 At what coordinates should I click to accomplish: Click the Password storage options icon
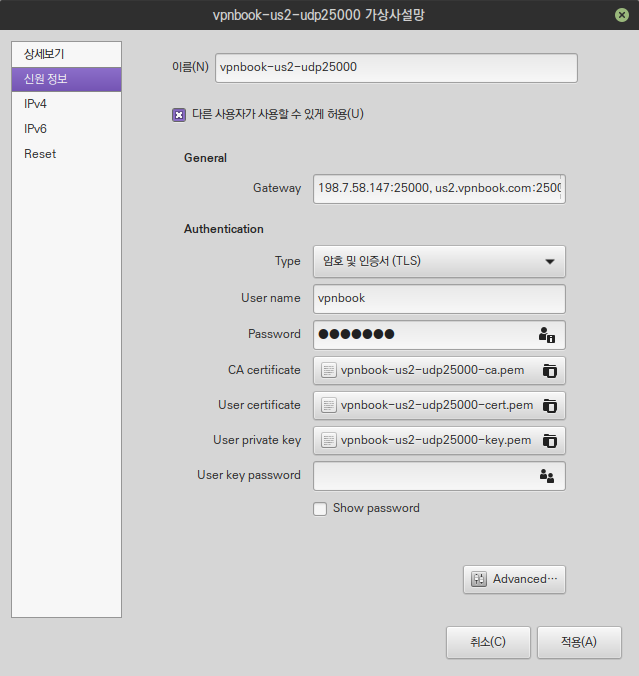(x=546, y=335)
